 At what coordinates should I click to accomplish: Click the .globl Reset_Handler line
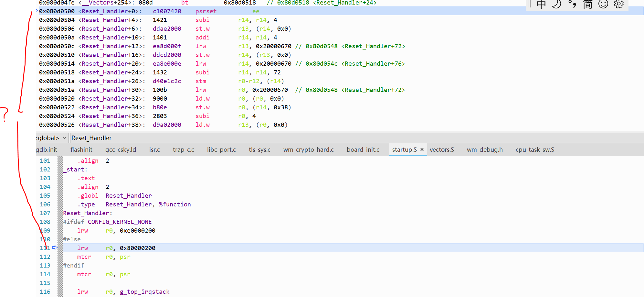coord(114,195)
